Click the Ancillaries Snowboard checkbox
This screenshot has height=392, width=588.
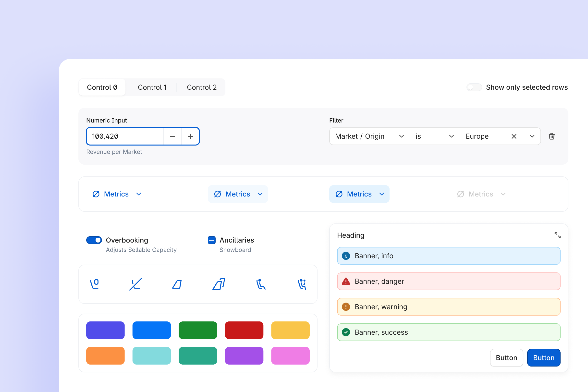coord(211,240)
